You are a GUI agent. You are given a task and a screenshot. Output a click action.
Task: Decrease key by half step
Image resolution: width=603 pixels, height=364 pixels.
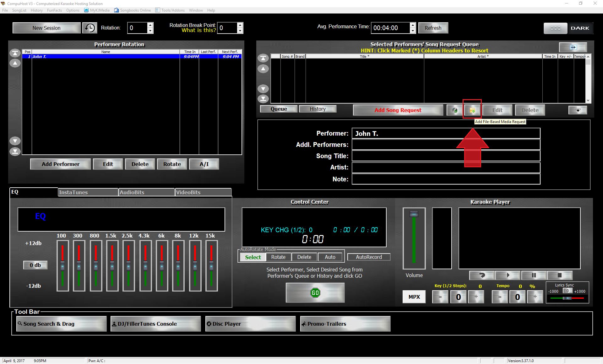pyautogui.click(x=440, y=297)
